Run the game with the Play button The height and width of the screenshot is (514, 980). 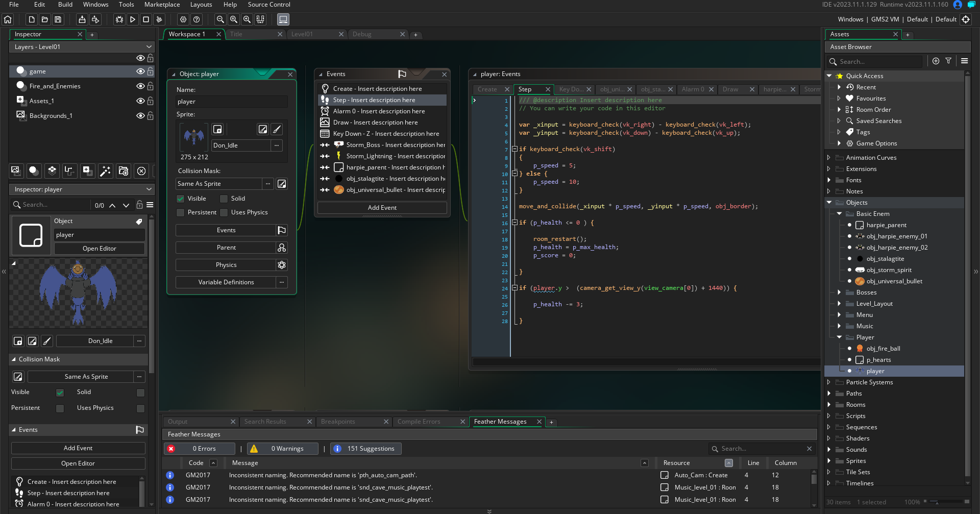pos(132,19)
